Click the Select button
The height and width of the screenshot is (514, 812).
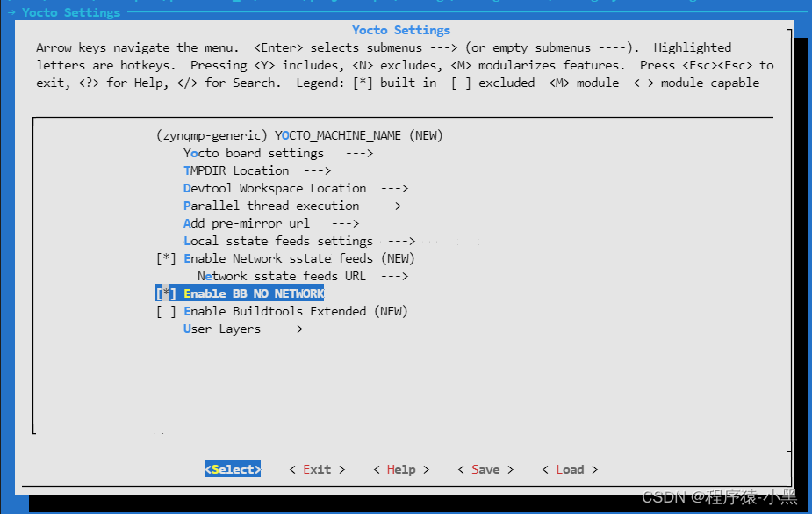[233, 469]
